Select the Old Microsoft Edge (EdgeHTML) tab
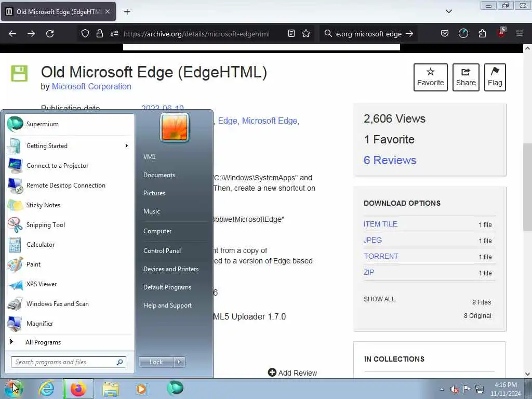This screenshot has height=399, width=532. click(58, 12)
